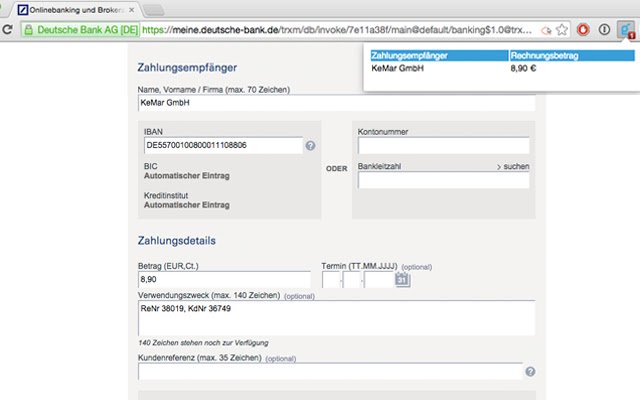Click the Zahlungsdetails section heading

(x=177, y=241)
